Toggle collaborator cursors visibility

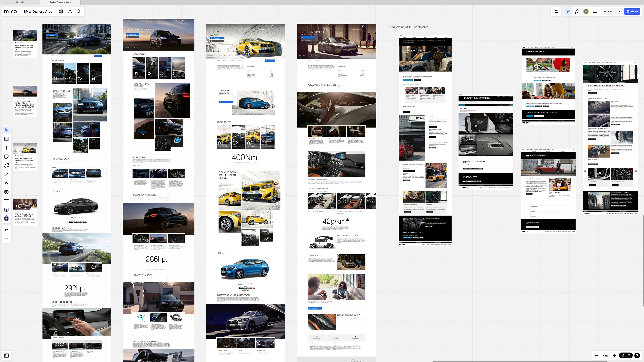click(568, 12)
